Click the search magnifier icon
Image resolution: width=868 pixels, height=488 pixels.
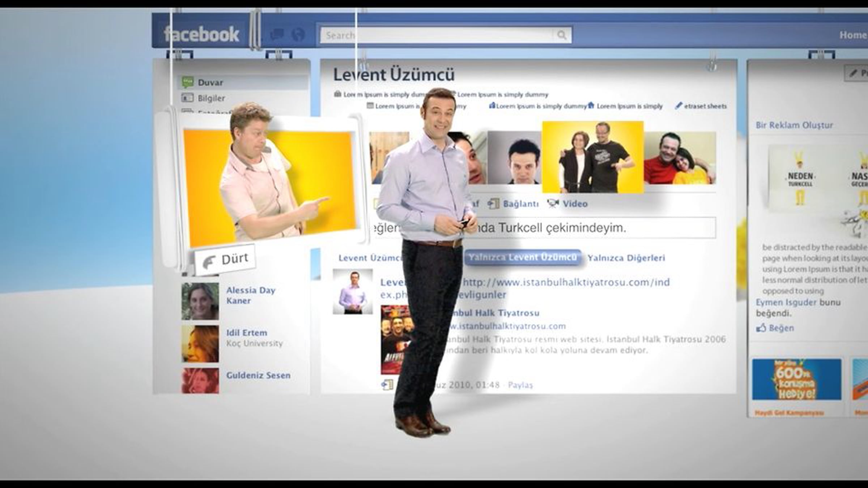[x=562, y=35]
